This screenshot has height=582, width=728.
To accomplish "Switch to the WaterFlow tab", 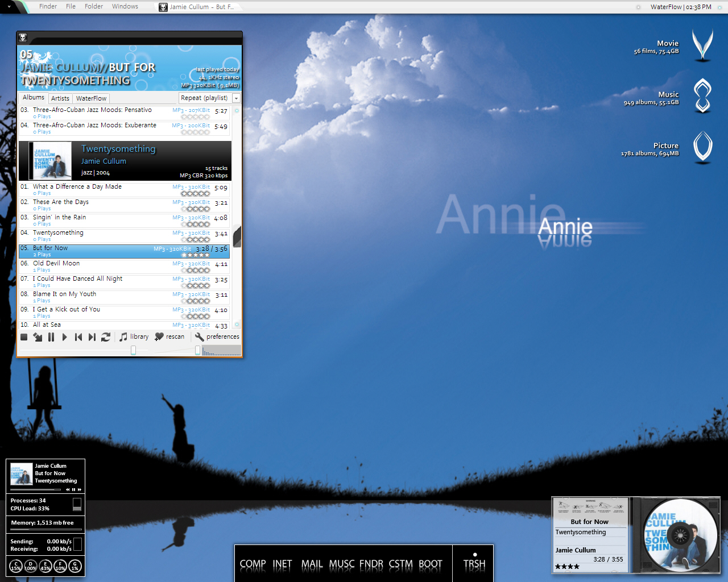I will point(92,98).
